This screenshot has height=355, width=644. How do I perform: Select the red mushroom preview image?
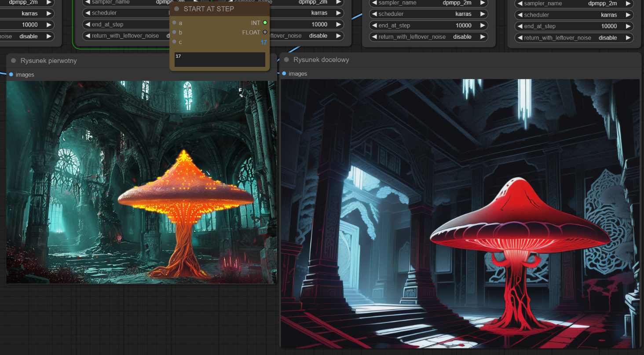(460, 213)
